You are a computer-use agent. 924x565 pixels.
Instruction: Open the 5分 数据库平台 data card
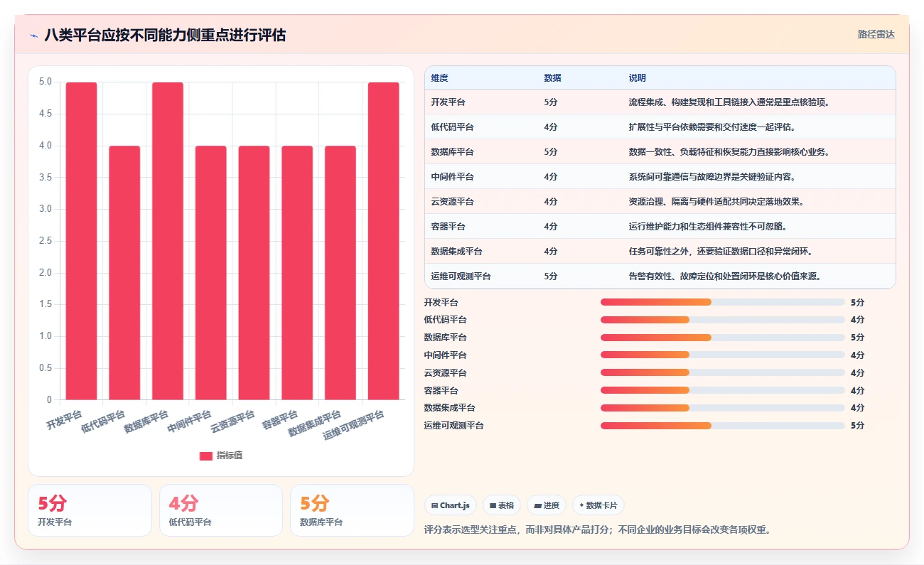[352, 510]
